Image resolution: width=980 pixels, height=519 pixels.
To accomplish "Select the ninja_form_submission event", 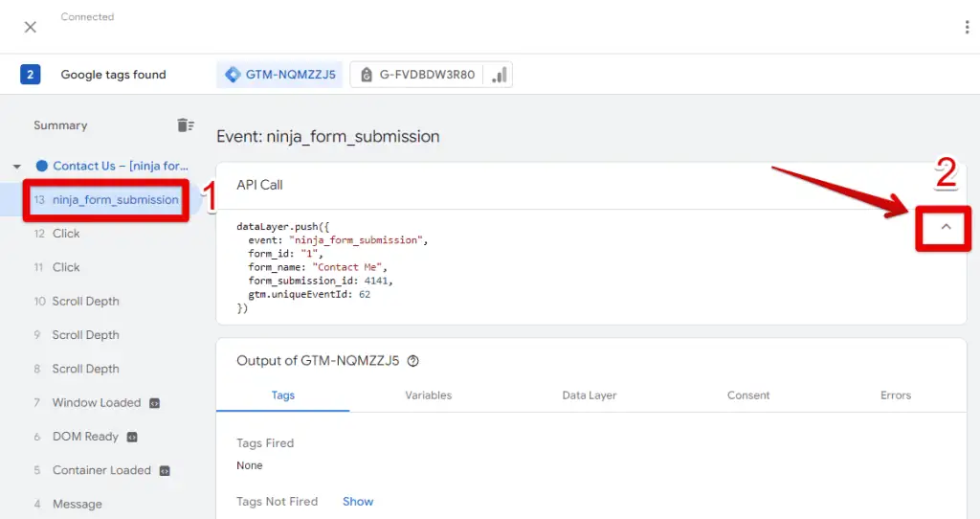I will pyautogui.click(x=115, y=200).
